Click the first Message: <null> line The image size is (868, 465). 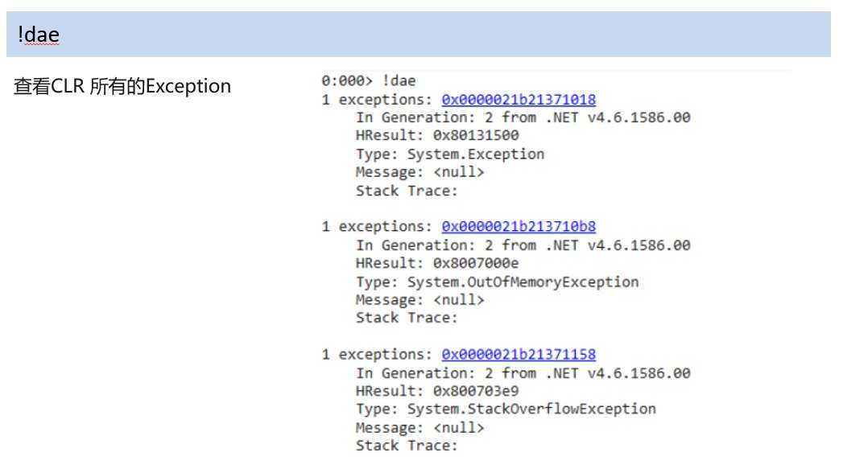[420, 172]
